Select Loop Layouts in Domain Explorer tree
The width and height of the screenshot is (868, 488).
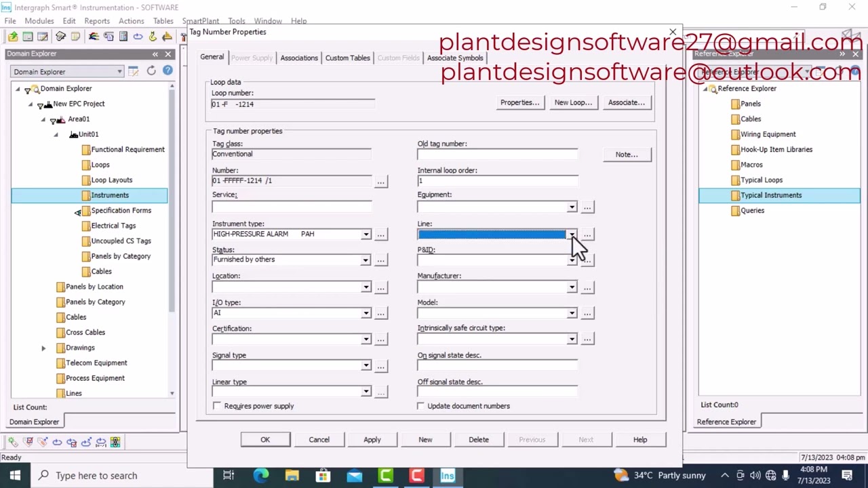coord(112,180)
